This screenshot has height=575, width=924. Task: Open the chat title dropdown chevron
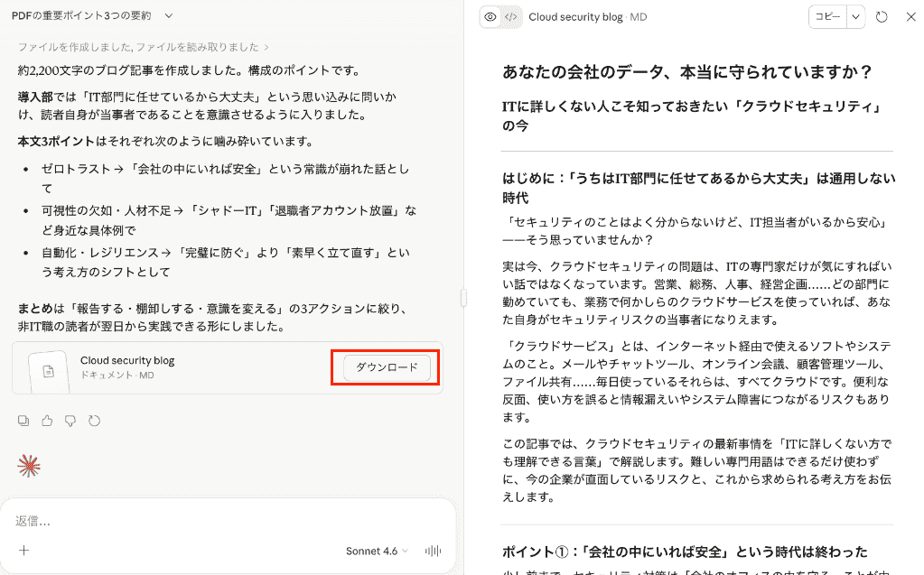click(x=169, y=16)
